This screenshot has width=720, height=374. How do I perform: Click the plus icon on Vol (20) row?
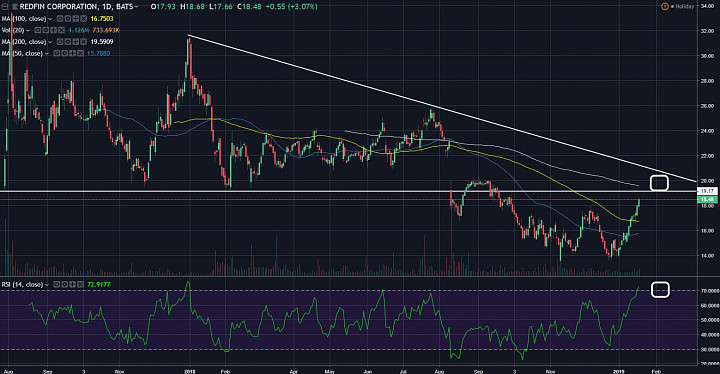(x=54, y=30)
